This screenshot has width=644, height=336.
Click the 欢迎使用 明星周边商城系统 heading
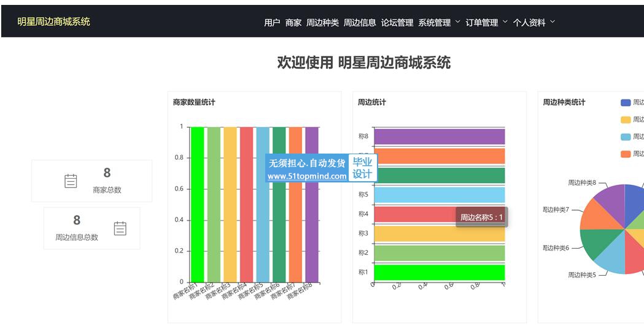click(363, 63)
